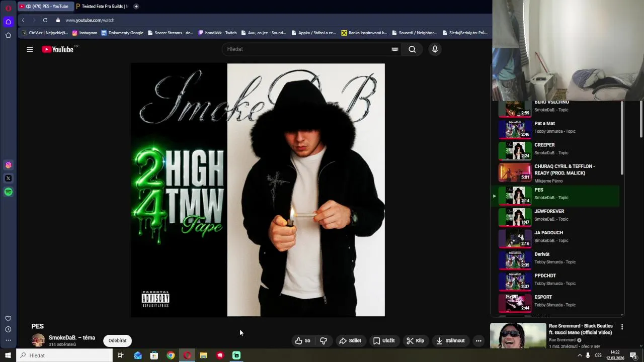The height and width of the screenshot is (362, 644).
Task: Open the Opera main menu logo
Action: click(8, 8)
